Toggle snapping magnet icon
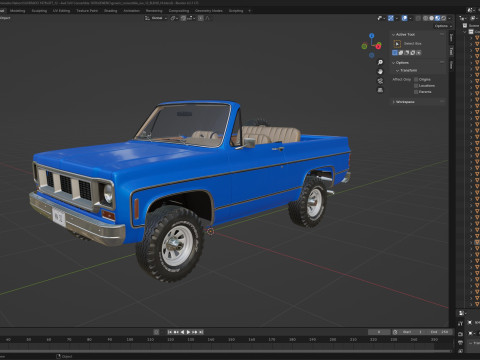 coord(183,18)
